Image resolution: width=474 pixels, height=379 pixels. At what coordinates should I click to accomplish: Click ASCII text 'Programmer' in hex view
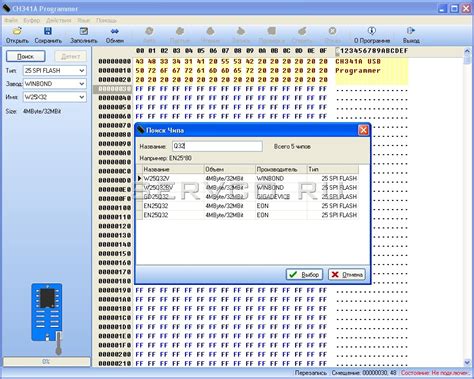358,71
